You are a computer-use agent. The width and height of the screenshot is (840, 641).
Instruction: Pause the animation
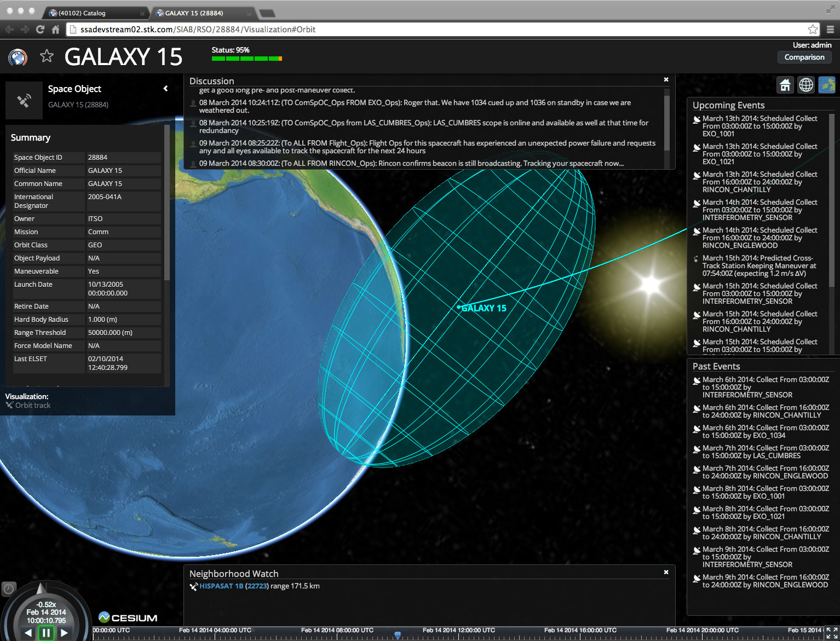coord(47,633)
